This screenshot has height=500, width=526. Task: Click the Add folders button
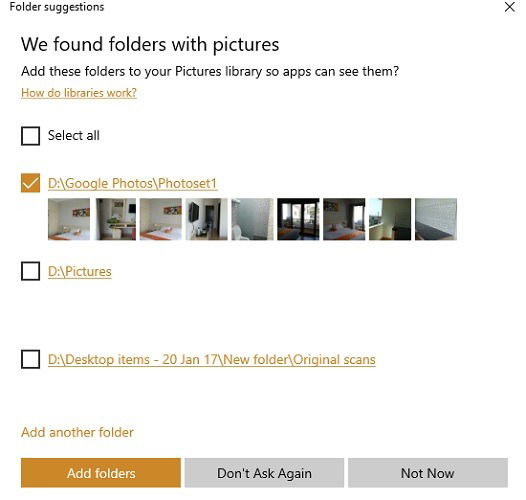pos(101,473)
